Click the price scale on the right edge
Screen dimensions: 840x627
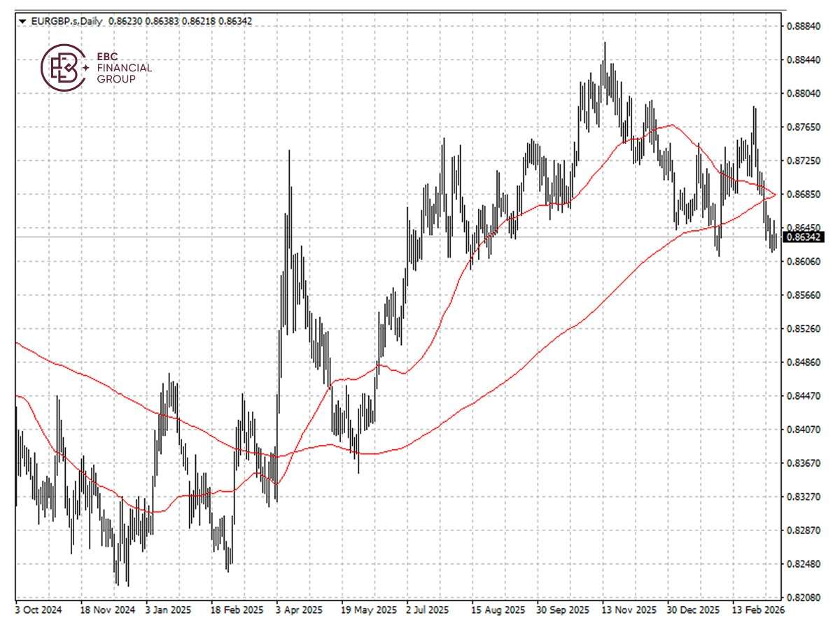(x=803, y=315)
